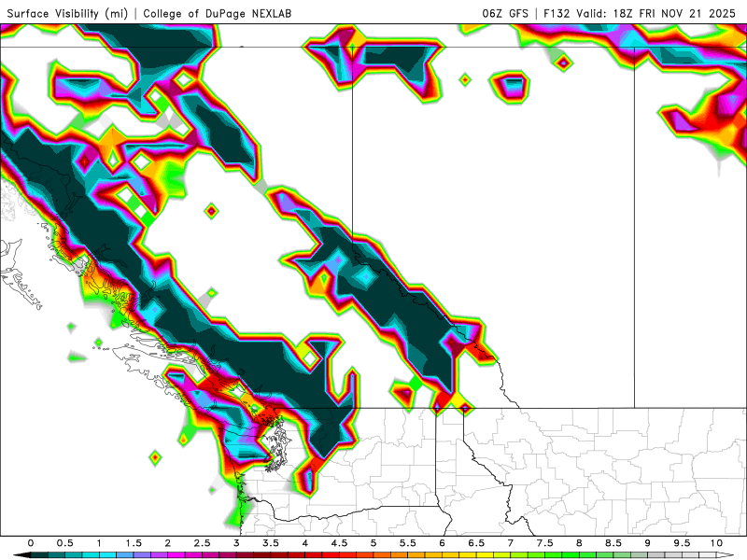This screenshot has width=747, height=560.
Task: Click the white arrow at color bar's high end
Action: coord(726,555)
